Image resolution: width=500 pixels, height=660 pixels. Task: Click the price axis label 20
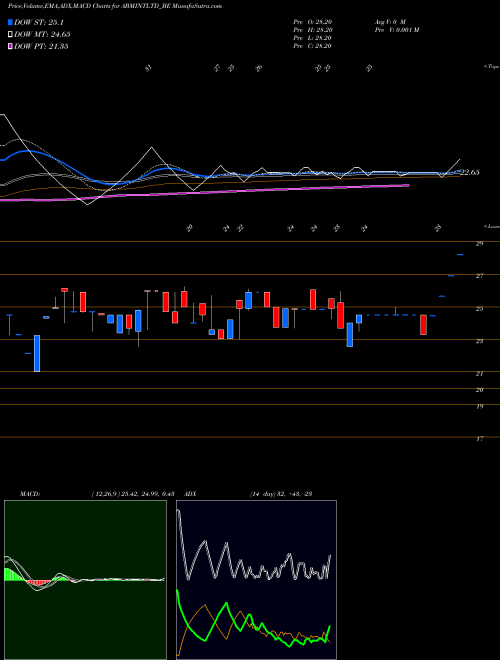click(479, 390)
